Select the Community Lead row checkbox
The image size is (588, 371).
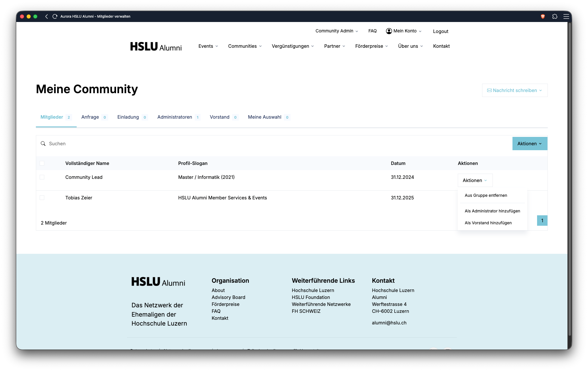42,177
